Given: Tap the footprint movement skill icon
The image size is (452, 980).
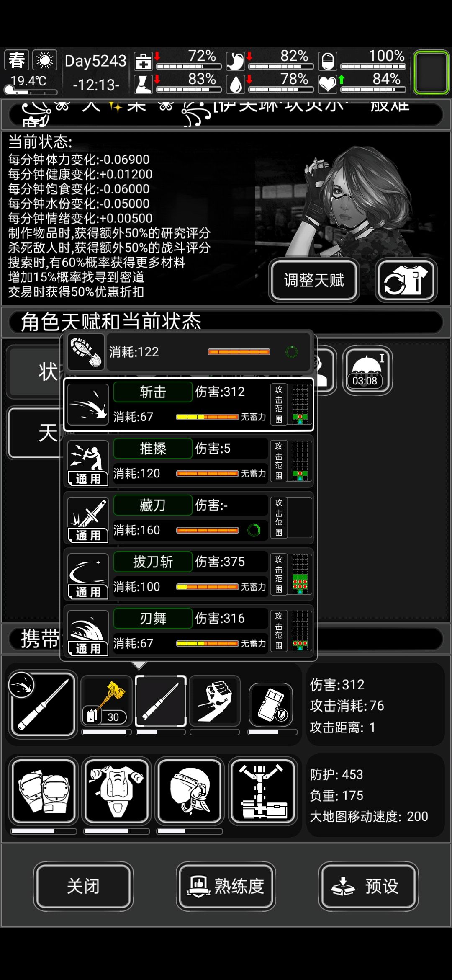Looking at the screenshot, I should tap(86, 352).
